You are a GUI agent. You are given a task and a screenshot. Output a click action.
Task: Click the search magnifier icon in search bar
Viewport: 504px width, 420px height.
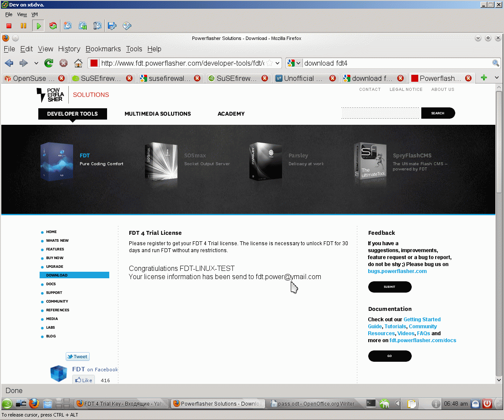click(x=496, y=63)
